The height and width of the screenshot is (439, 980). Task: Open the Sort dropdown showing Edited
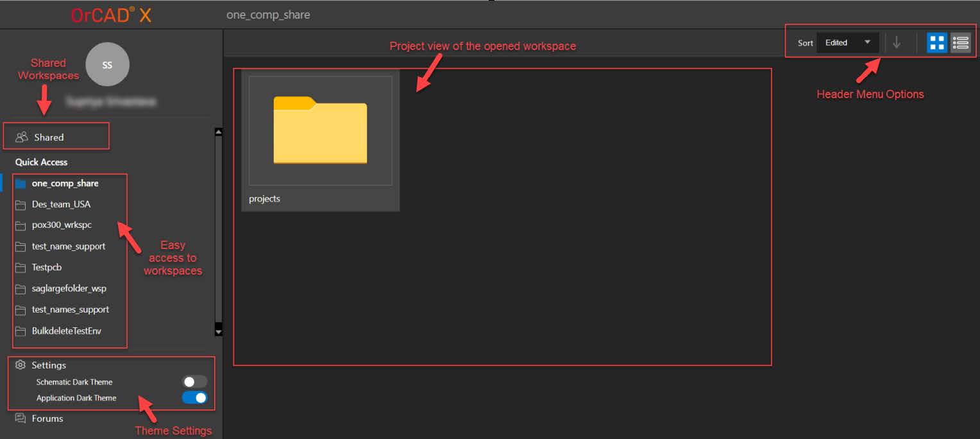847,43
